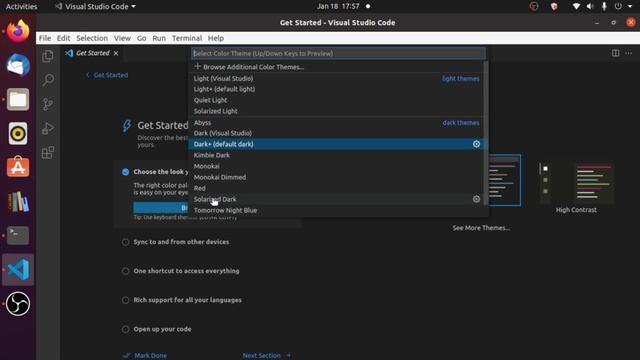Image resolution: width=640 pixels, height=360 pixels.
Task: Choose Abyss theme
Action: (337, 122)
